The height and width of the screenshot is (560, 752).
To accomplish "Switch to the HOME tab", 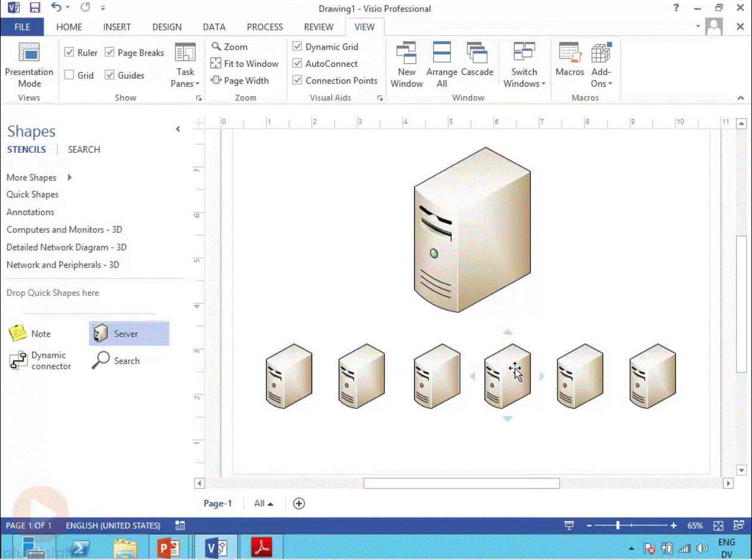I will pyautogui.click(x=69, y=27).
